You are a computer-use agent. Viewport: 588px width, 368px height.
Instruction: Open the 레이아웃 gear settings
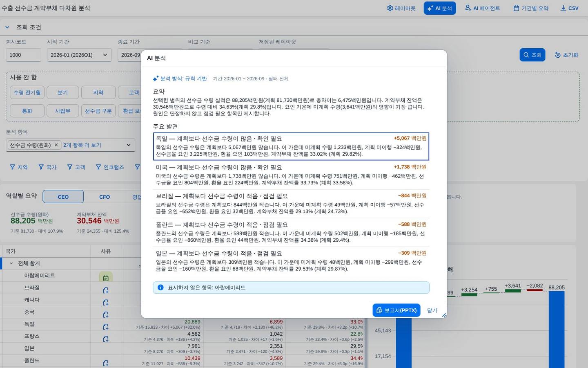[x=401, y=8]
